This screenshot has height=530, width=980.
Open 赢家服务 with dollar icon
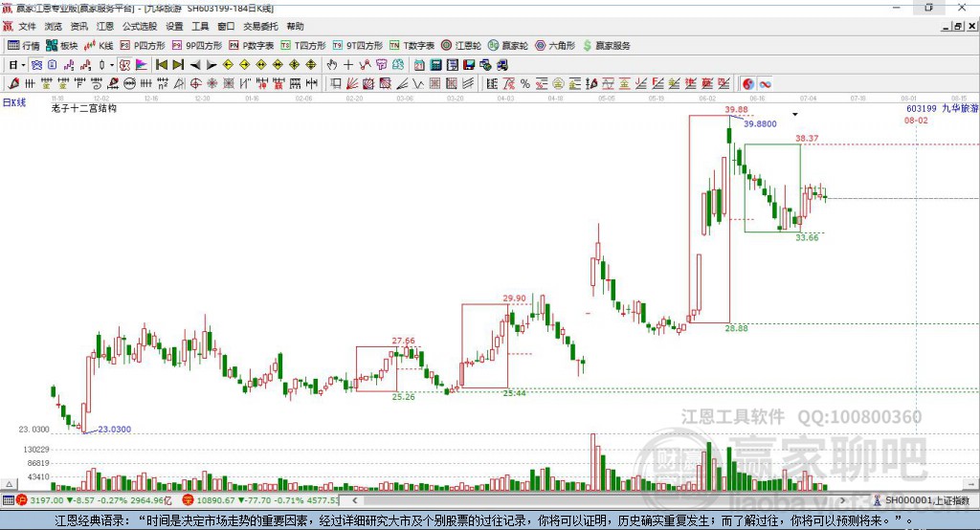point(606,46)
